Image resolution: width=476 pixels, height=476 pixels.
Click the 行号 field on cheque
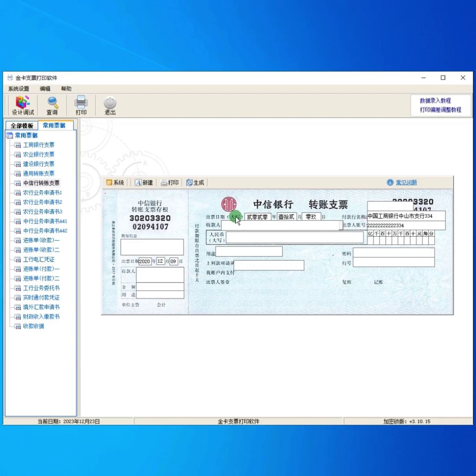[x=394, y=262]
